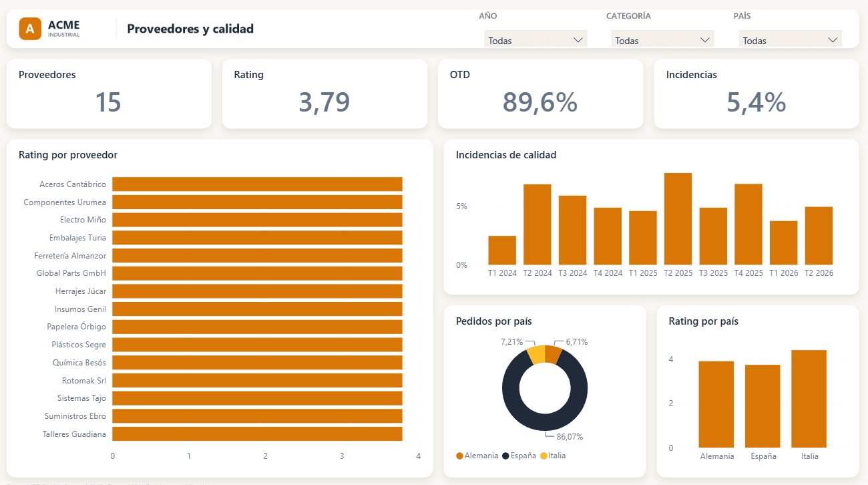
Task: Click the Química Besós label
Action: (x=79, y=362)
